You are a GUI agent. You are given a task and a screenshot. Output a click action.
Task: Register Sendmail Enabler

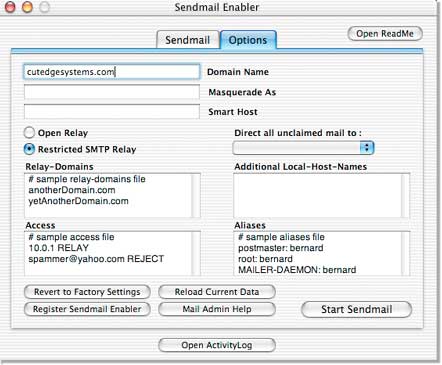point(87,309)
